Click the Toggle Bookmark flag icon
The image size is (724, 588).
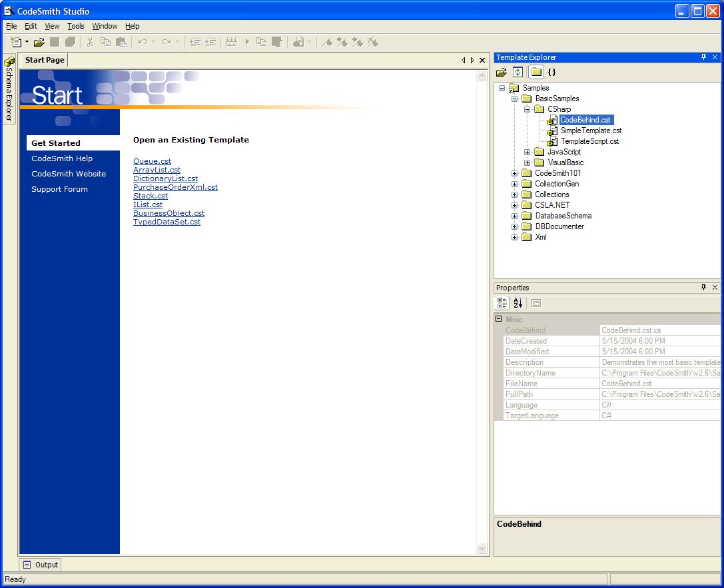(x=327, y=43)
